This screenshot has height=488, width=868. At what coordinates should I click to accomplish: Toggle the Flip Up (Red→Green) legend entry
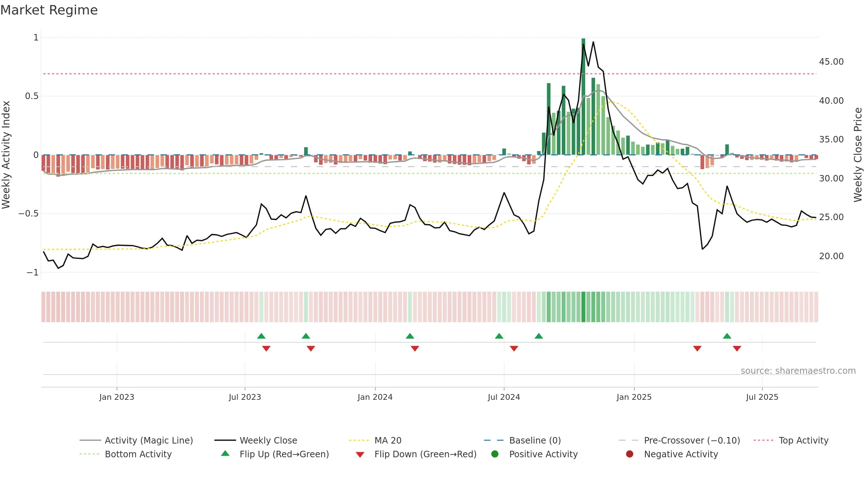click(x=275, y=454)
